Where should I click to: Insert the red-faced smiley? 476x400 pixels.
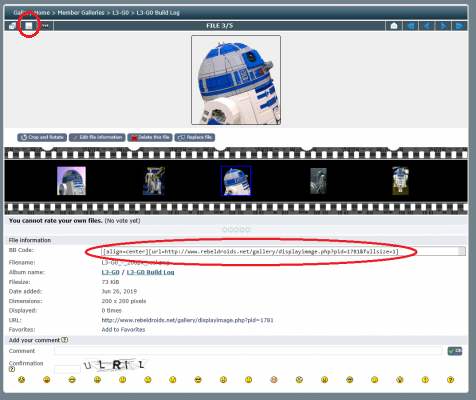(274, 380)
